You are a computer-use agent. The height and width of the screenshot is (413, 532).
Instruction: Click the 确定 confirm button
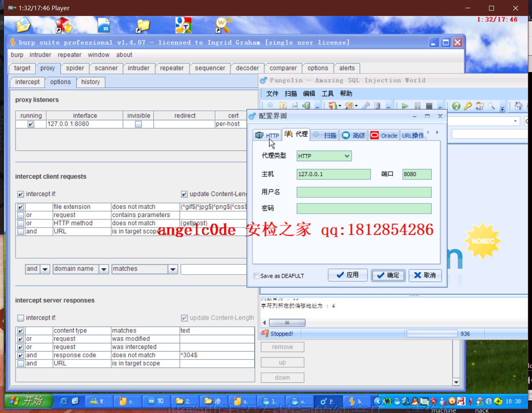pyautogui.click(x=388, y=275)
